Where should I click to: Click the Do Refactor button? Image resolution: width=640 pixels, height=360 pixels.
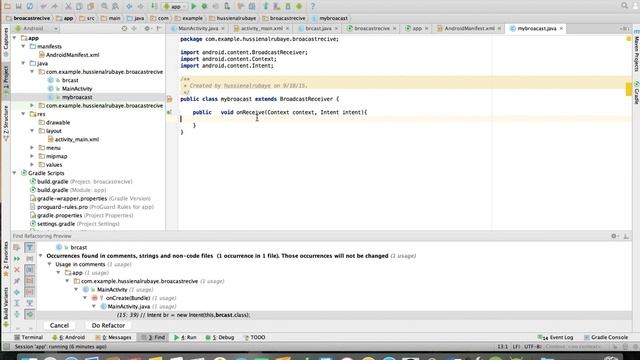(x=108, y=326)
